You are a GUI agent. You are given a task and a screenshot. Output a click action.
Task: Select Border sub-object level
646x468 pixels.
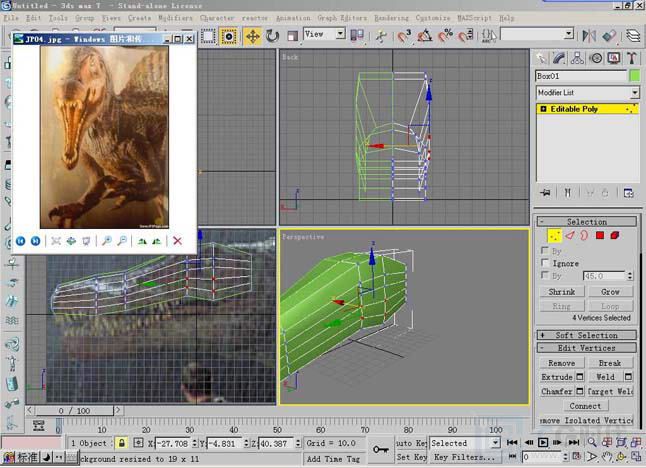coord(584,236)
